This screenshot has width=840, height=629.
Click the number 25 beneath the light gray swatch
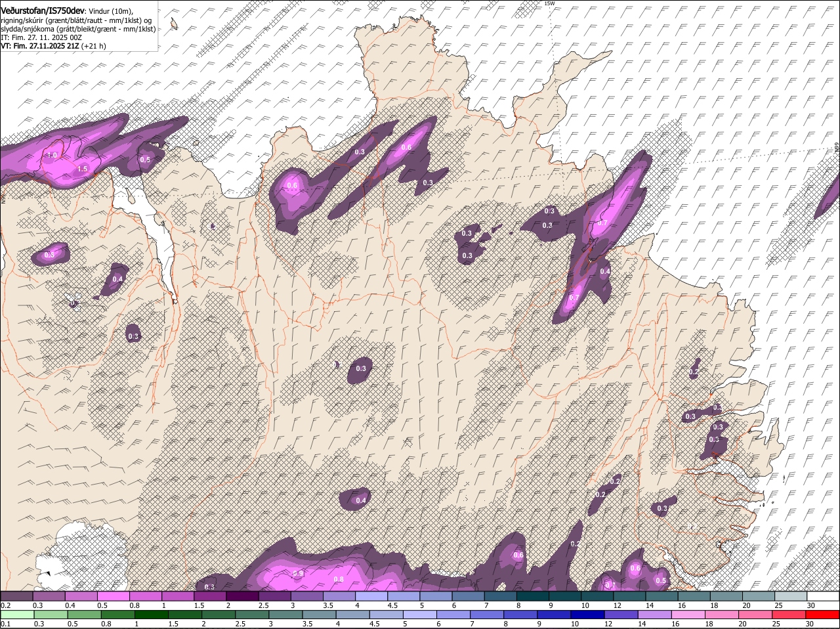coord(778,605)
